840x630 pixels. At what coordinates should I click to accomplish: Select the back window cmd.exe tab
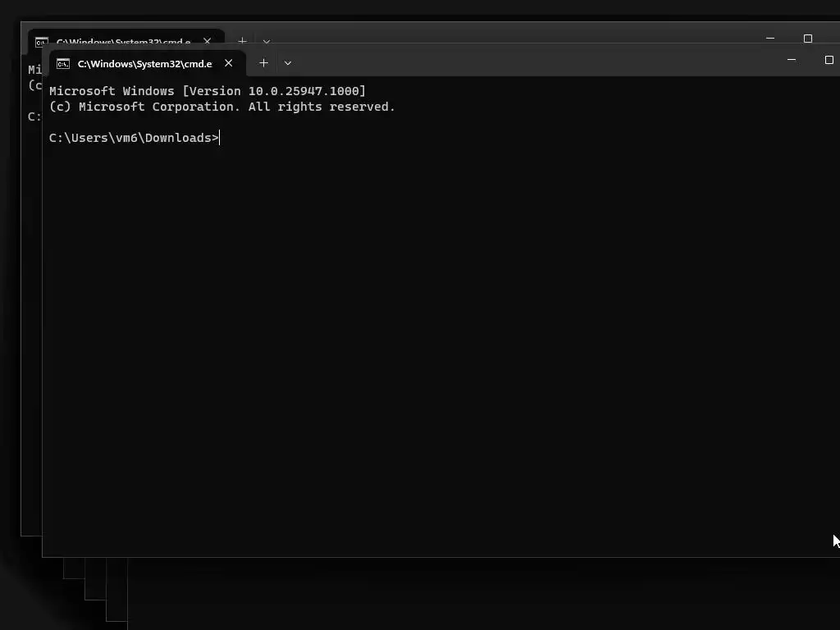tap(126, 38)
